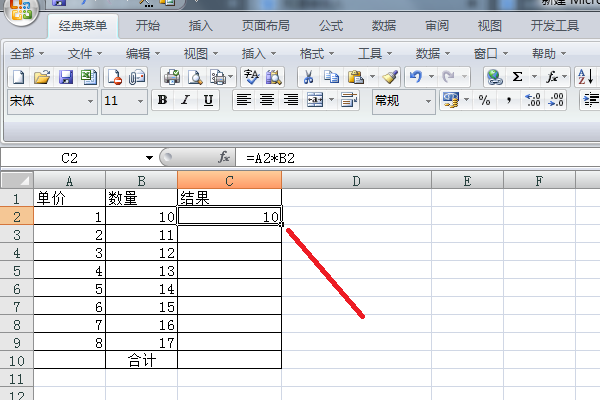Apply comma style format
Viewport: 600px width, 400px height.
click(509, 101)
